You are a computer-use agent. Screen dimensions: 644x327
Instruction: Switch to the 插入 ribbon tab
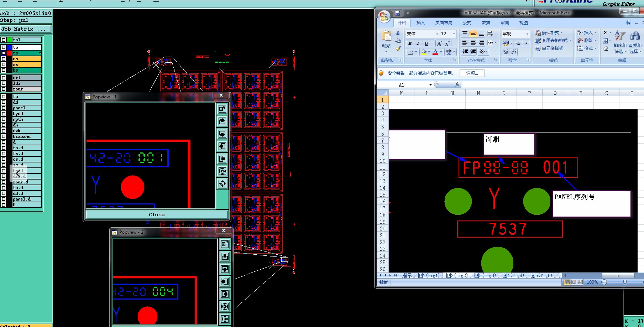[421, 23]
